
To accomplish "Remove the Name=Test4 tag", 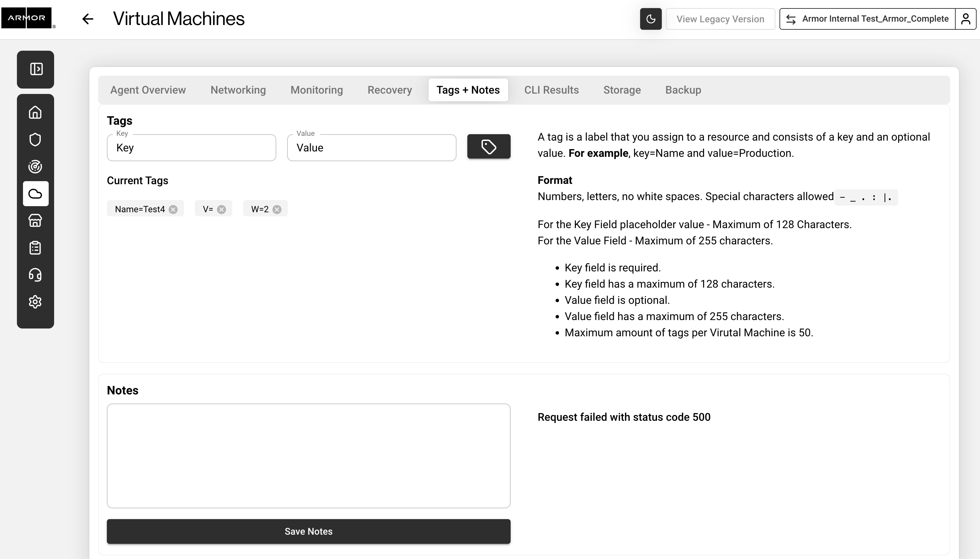I will pos(173,209).
